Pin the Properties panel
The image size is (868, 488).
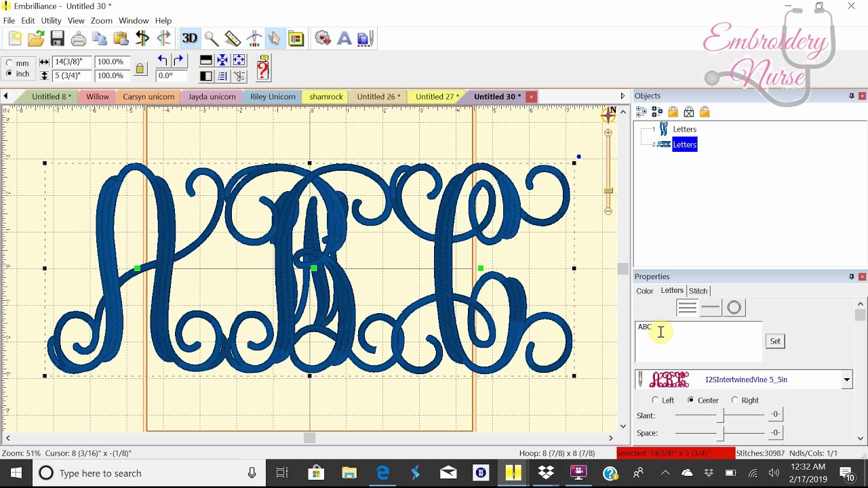point(852,277)
